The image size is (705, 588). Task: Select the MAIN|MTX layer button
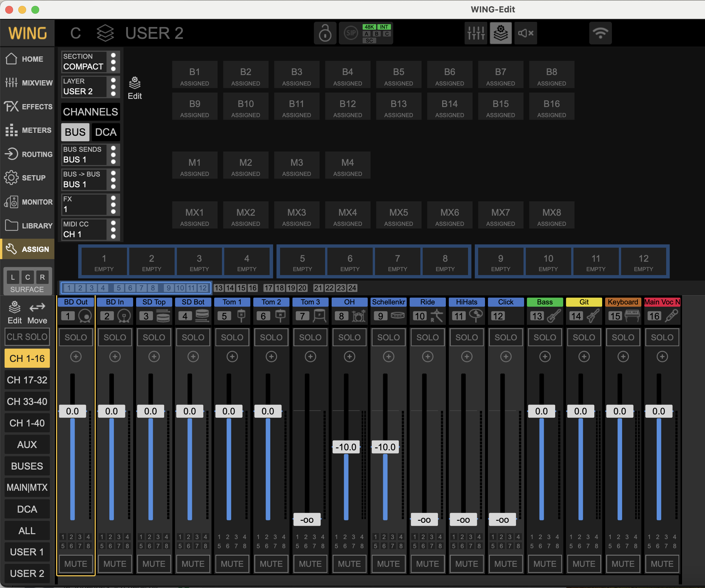(27, 487)
